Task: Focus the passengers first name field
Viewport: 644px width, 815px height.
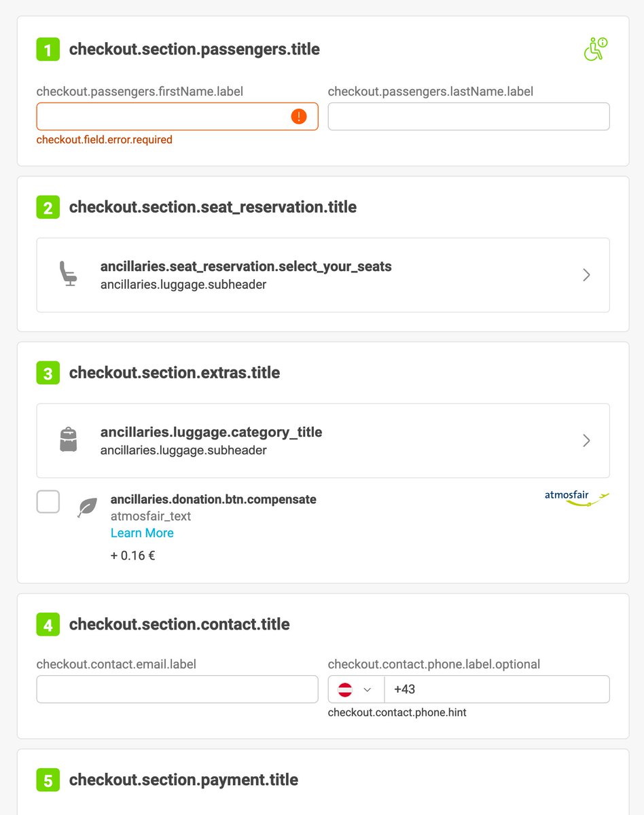Action: tap(177, 116)
